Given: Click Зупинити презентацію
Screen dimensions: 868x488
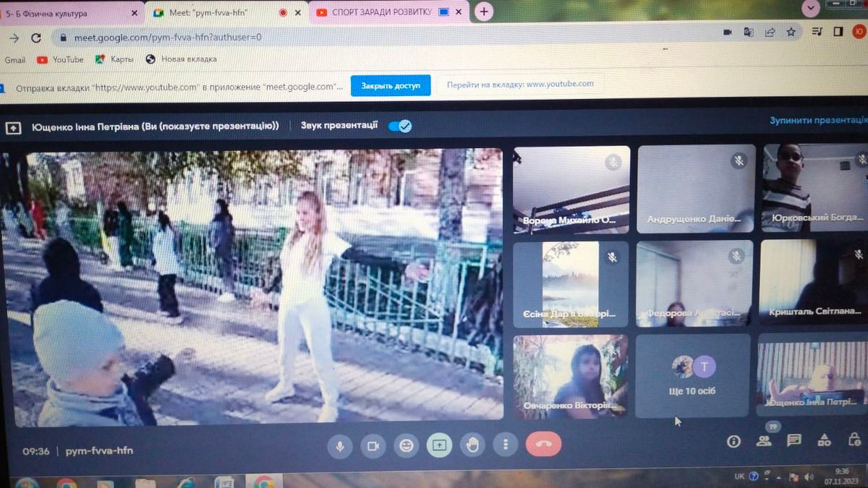Looking at the screenshot, I should click(817, 120).
